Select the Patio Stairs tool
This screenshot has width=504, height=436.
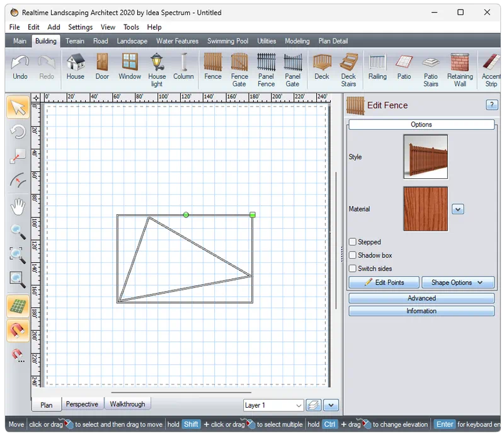click(x=431, y=70)
